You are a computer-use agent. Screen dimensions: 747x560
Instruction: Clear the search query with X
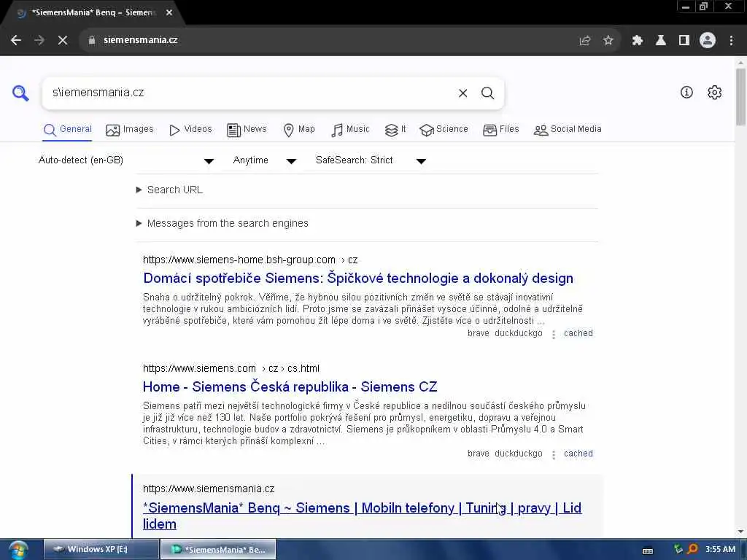[462, 93]
